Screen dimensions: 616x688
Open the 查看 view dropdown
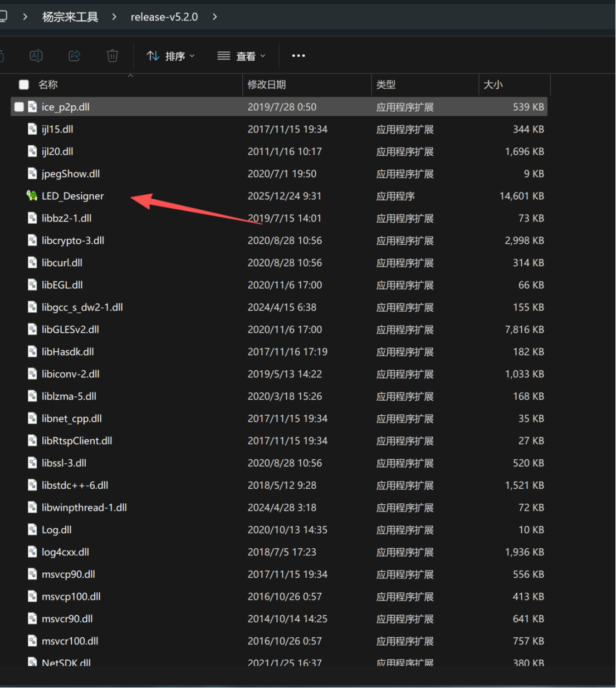click(241, 56)
